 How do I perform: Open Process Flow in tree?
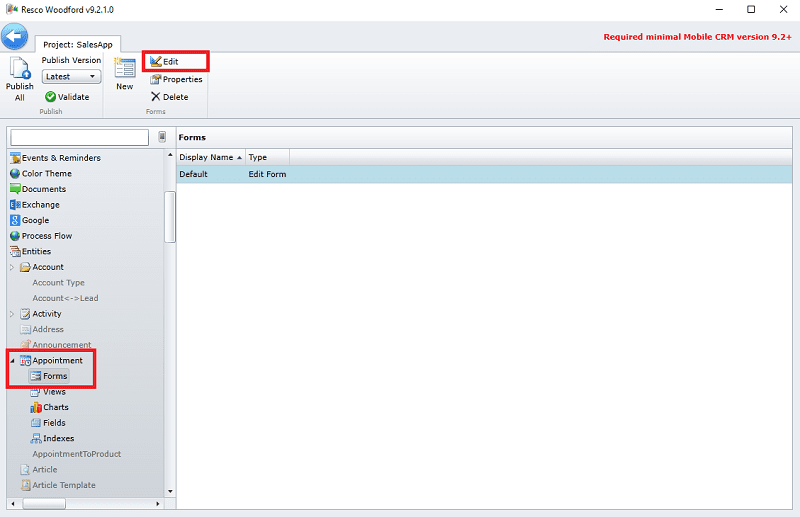41,236
